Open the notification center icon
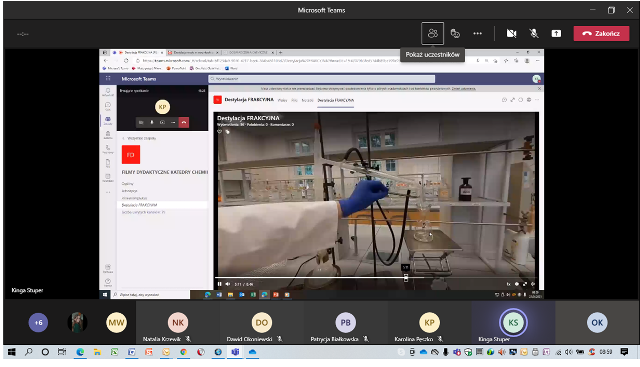This screenshot has width=640, height=367. [x=624, y=352]
